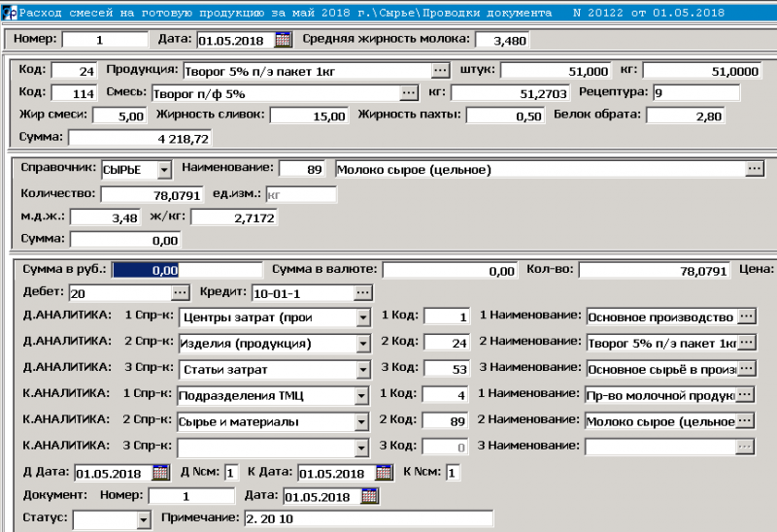Open the Статус dropdown
This screenshot has height=532, width=777.
coord(144,519)
